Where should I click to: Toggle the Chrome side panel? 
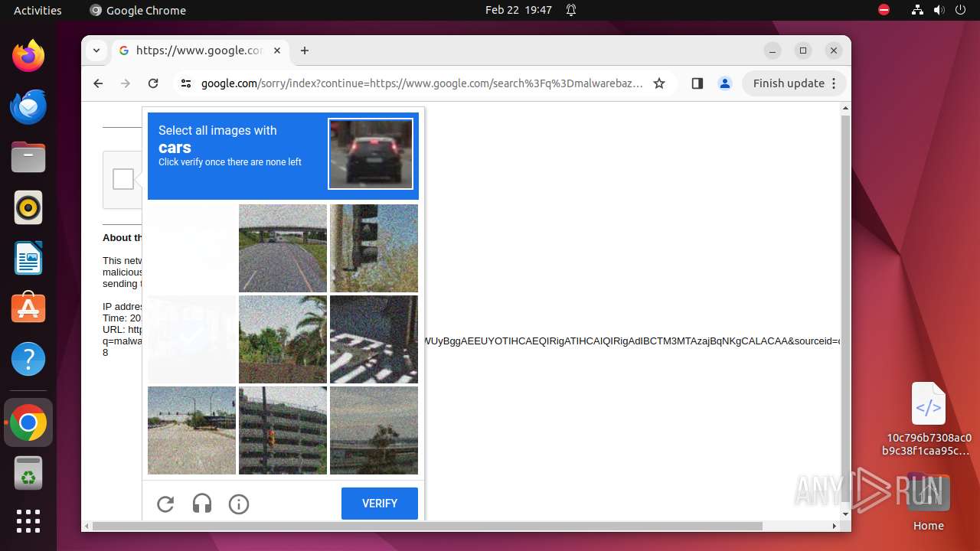pos(697,83)
